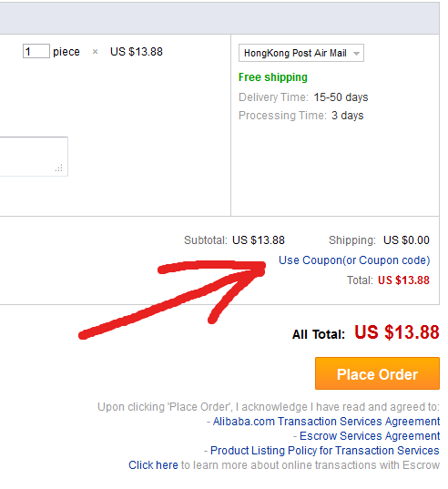Open Product Listing Policy for Transaction Services
Screen dimensions: 448x489
(x=325, y=451)
